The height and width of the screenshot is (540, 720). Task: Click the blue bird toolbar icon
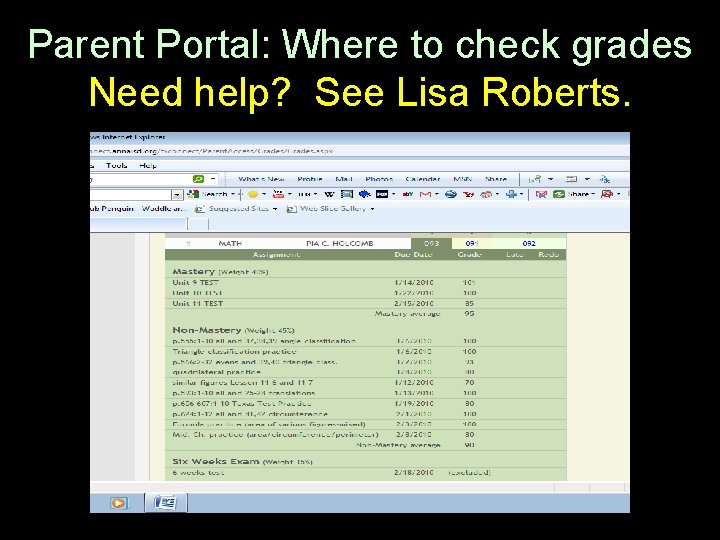pos(365,194)
